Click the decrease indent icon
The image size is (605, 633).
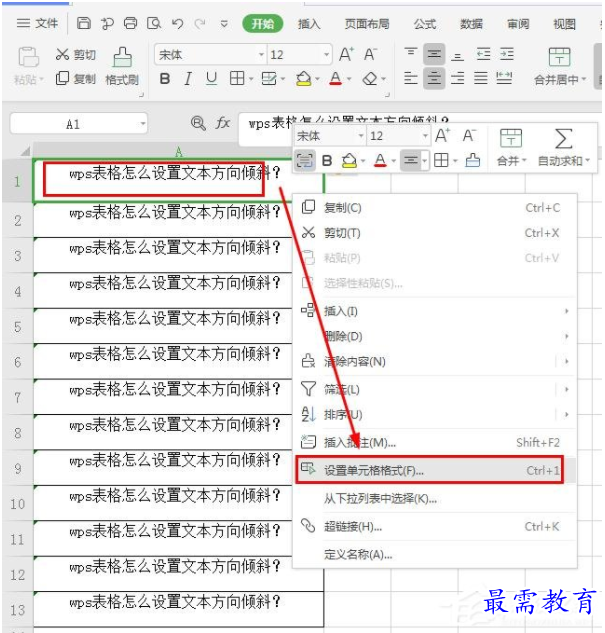(483, 54)
